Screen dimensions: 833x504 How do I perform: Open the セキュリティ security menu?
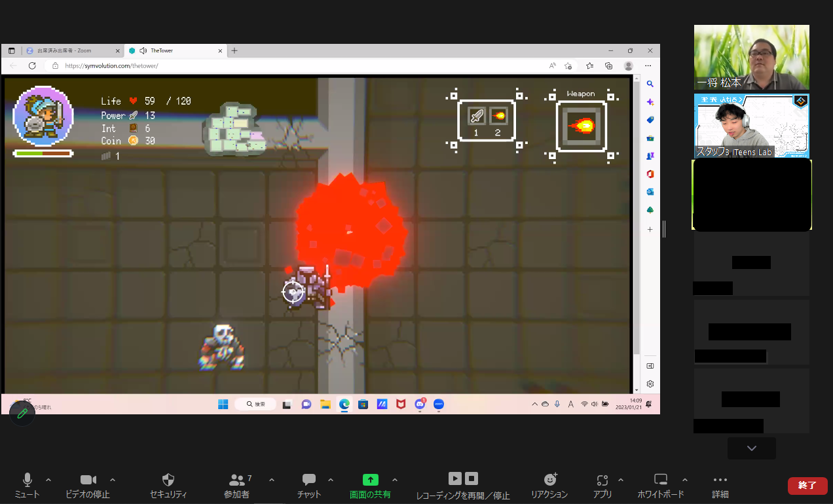pos(168,486)
